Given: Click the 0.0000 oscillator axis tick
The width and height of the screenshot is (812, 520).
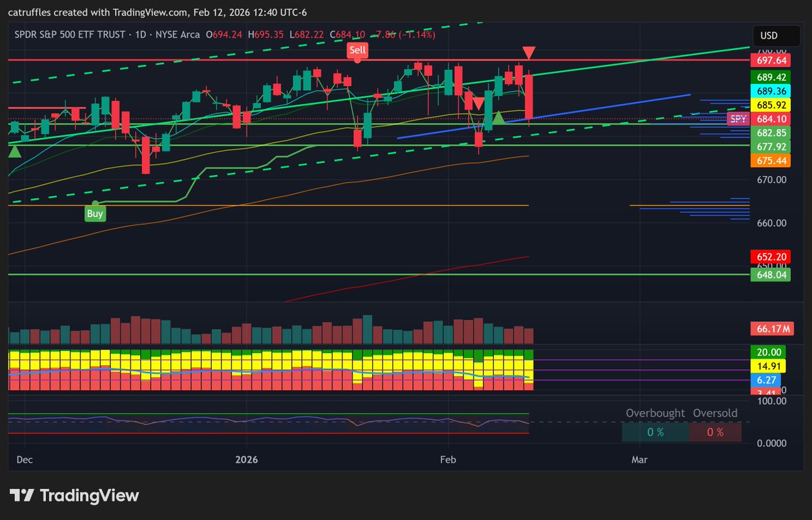Looking at the screenshot, I should coord(771,443).
